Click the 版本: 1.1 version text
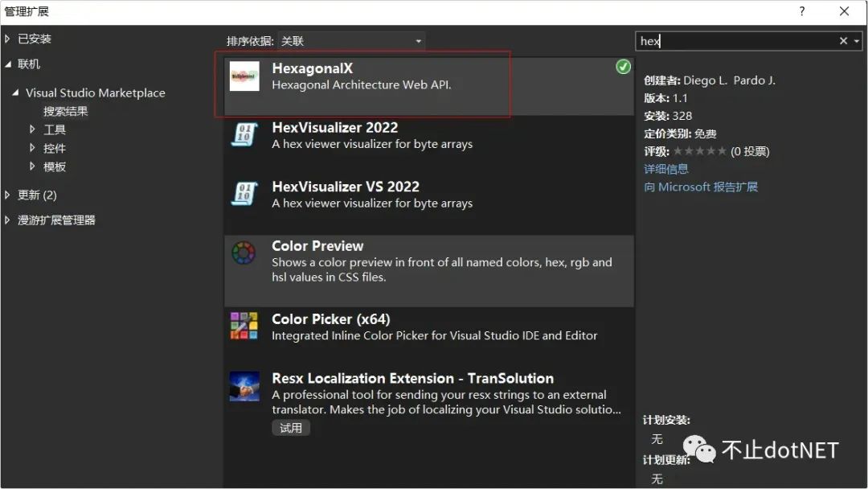868x489 pixels. click(x=665, y=98)
